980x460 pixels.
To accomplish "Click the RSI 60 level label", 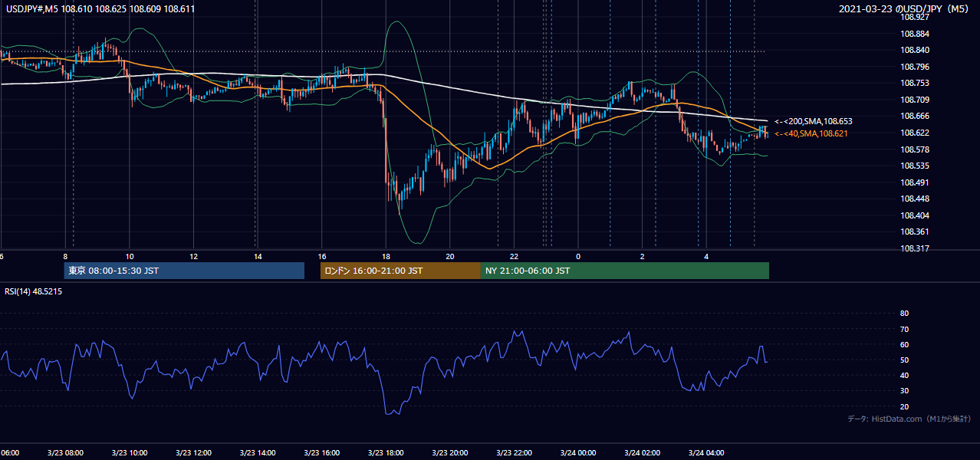I will click(904, 344).
